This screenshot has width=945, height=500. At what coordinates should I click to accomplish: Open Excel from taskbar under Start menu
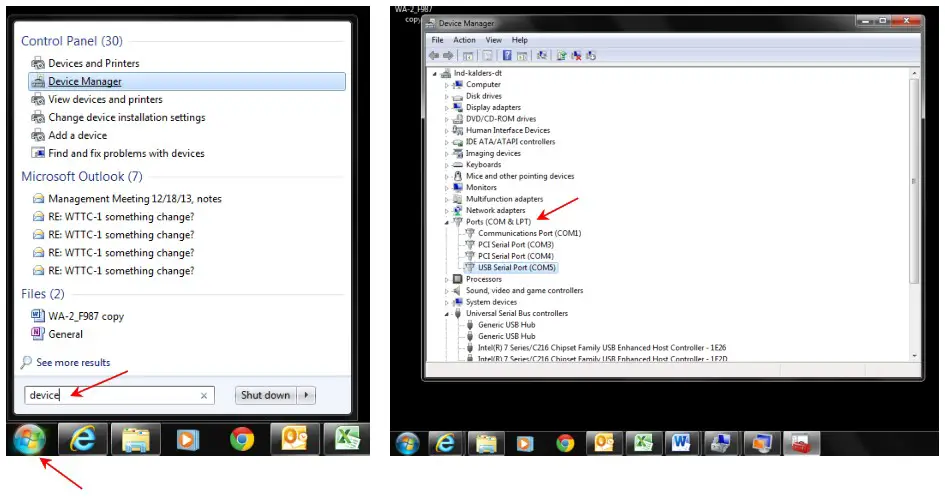pos(347,439)
